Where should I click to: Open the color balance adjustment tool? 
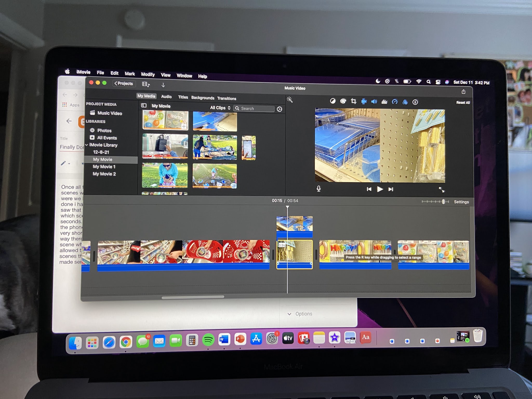(x=332, y=101)
